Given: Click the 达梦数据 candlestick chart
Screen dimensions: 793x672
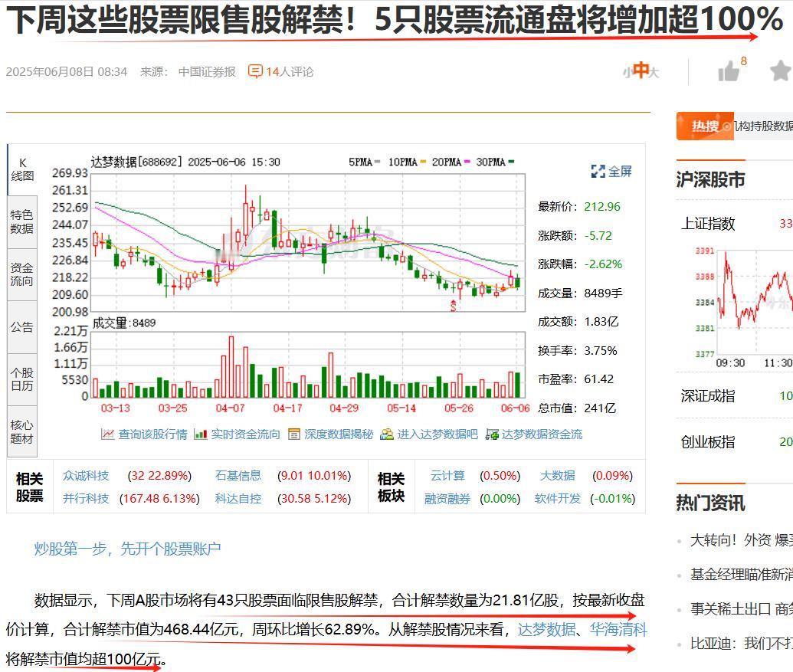Looking at the screenshot, I should [x=308, y=243].
